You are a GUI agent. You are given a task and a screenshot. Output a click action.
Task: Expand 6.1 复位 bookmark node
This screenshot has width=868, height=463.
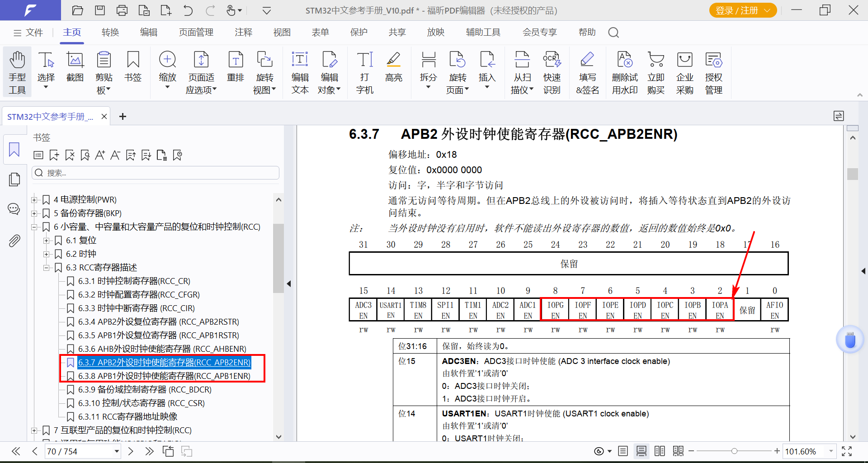46,240
